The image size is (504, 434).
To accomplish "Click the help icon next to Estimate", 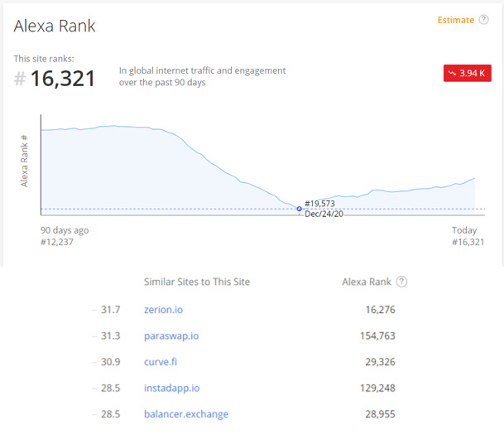I will coord(483,20).
